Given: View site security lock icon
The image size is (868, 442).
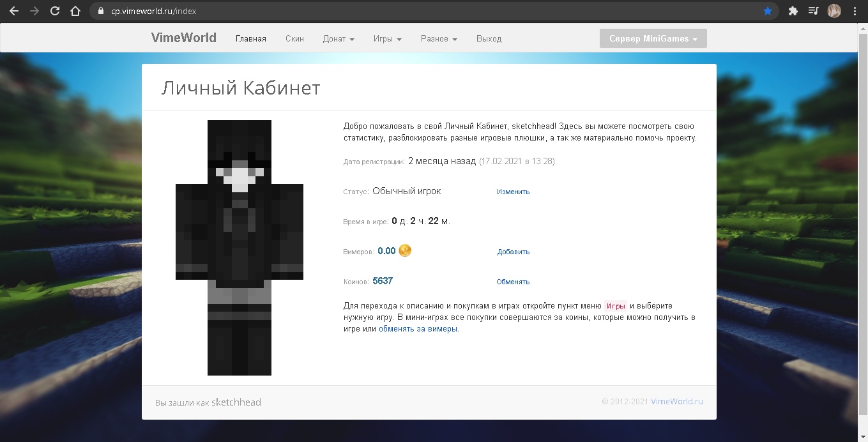Looking at the screenshot, I should pos(101,11).
